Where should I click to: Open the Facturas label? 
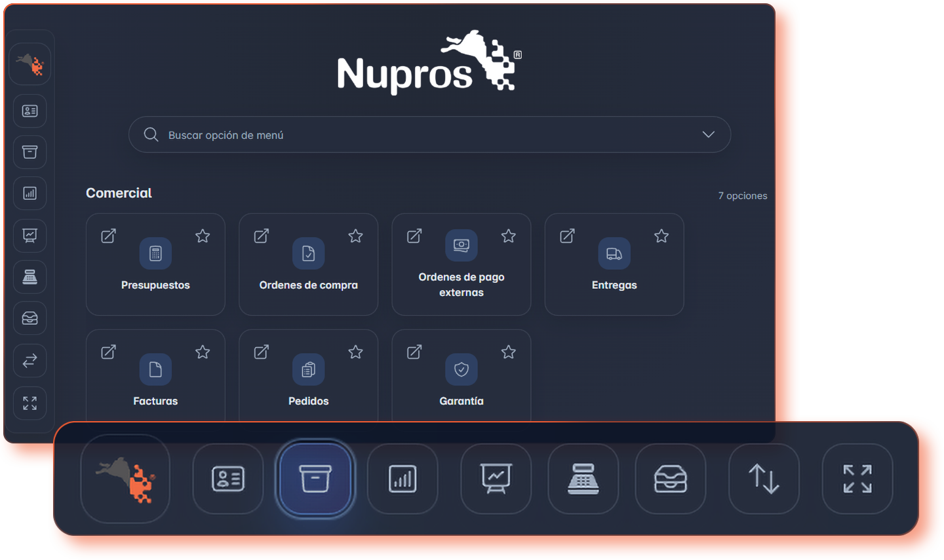coord(155,401)
